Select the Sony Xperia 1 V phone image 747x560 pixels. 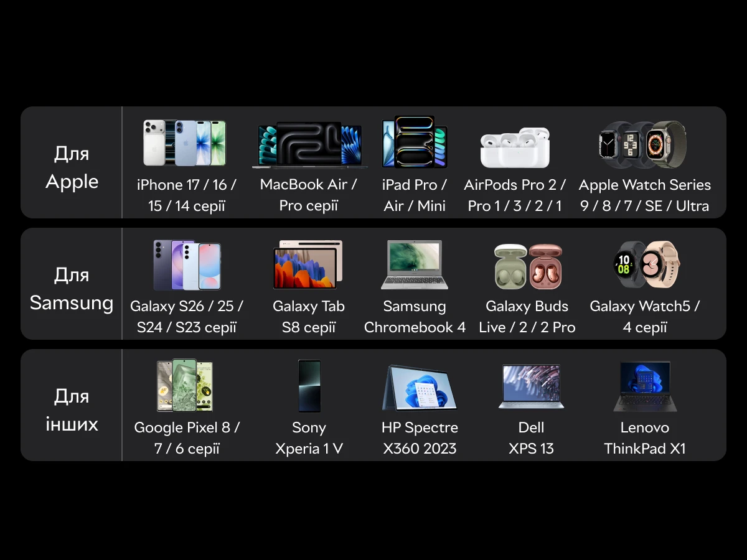click(x=309, y=386)
